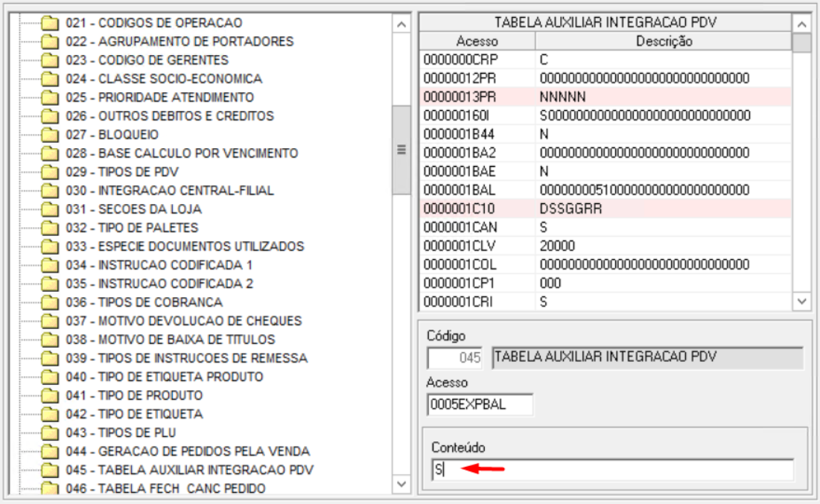Screen dimensions: 820x504
Task: Click folder icon of 028 - BASE CALCULO POR VENCIMENTO
Action: click(x=50, y=153)
